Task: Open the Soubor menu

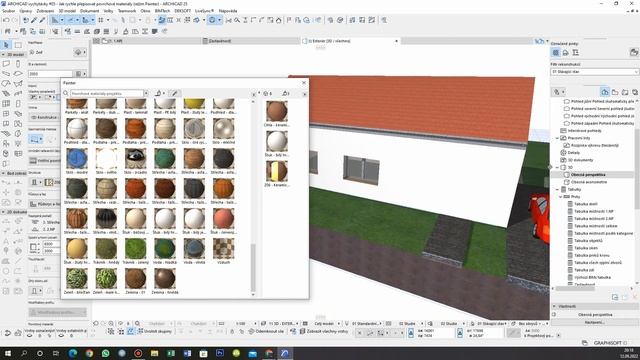Action: pos(9,11)
